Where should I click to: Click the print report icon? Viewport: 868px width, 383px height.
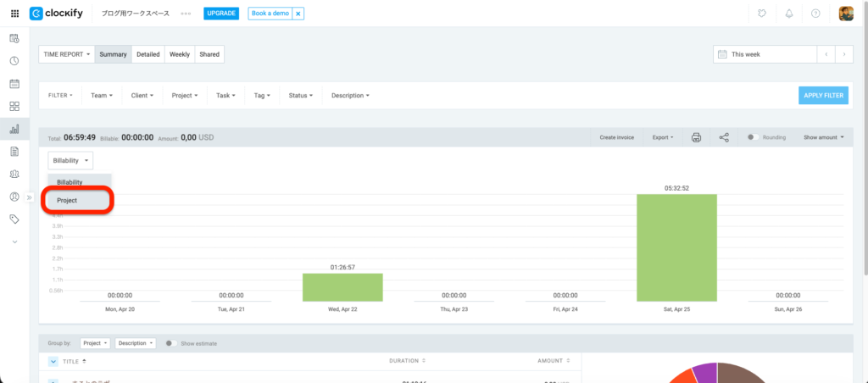(696, 137)
